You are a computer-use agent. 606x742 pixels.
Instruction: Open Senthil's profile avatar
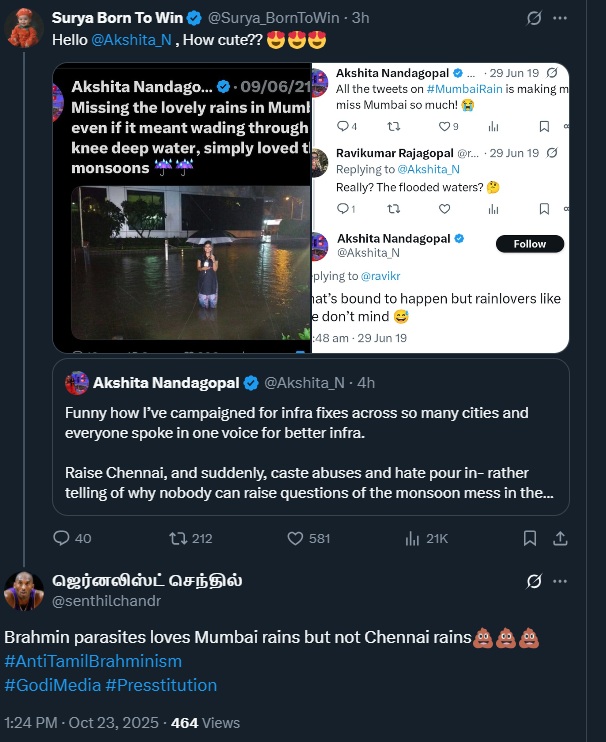25,590
